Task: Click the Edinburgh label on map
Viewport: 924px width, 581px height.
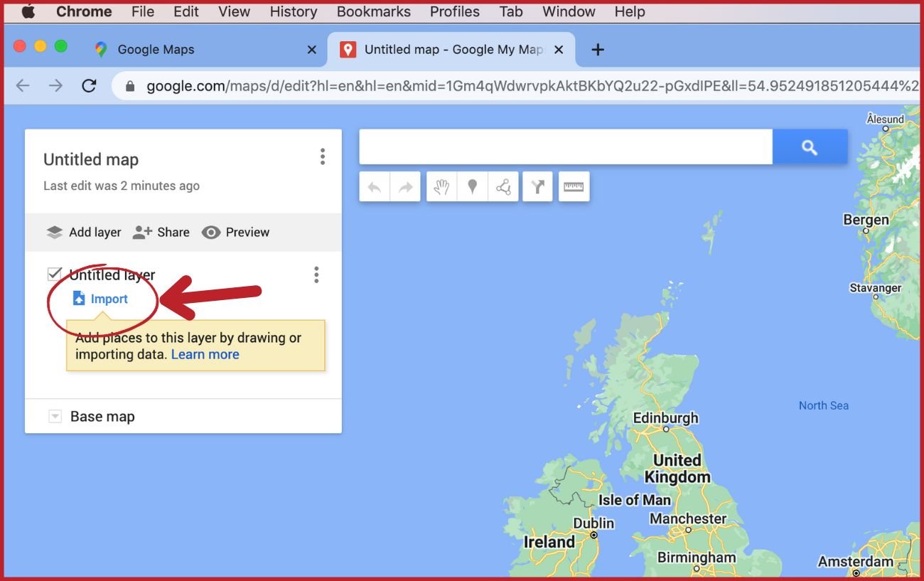Action: (x=666, y=418)
